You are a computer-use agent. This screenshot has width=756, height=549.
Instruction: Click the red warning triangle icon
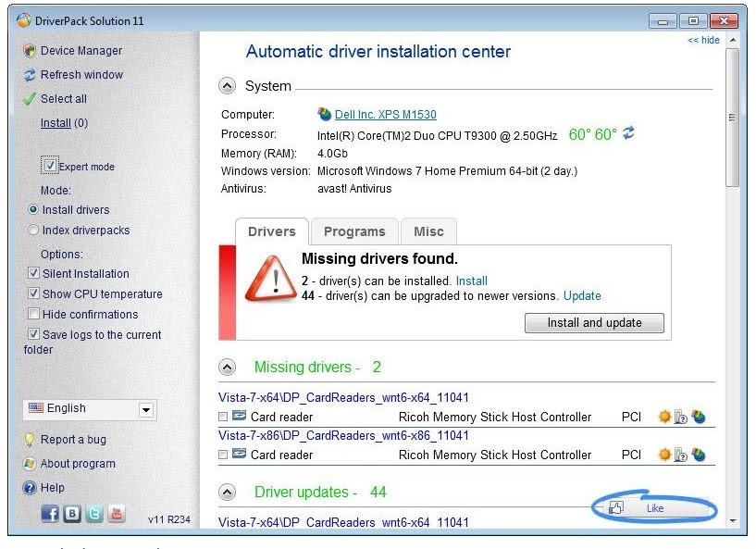click(x=270, y=279)
